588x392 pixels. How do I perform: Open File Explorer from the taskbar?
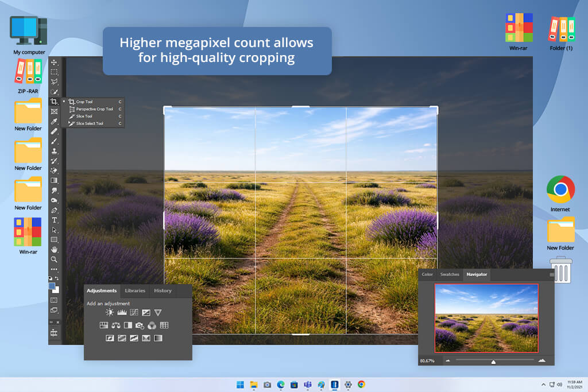coord(254,385)
